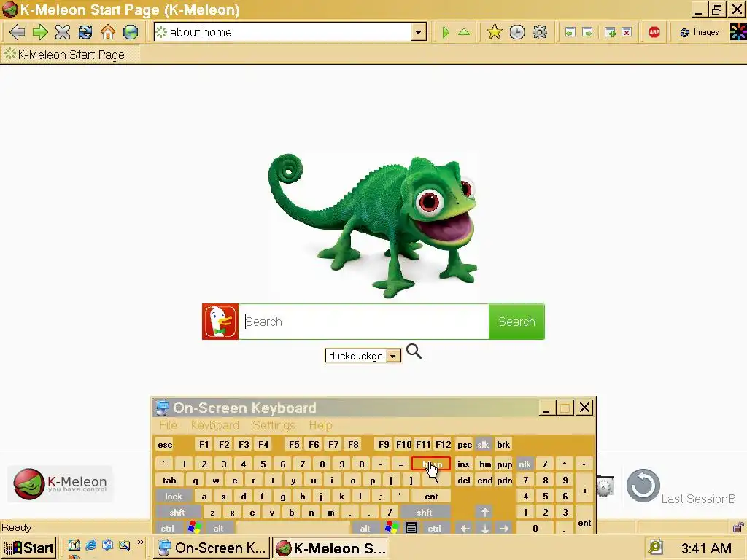Screen dimensions: 747x560
Task: Click the Last Session restore icon
Action: coord(643,485)
